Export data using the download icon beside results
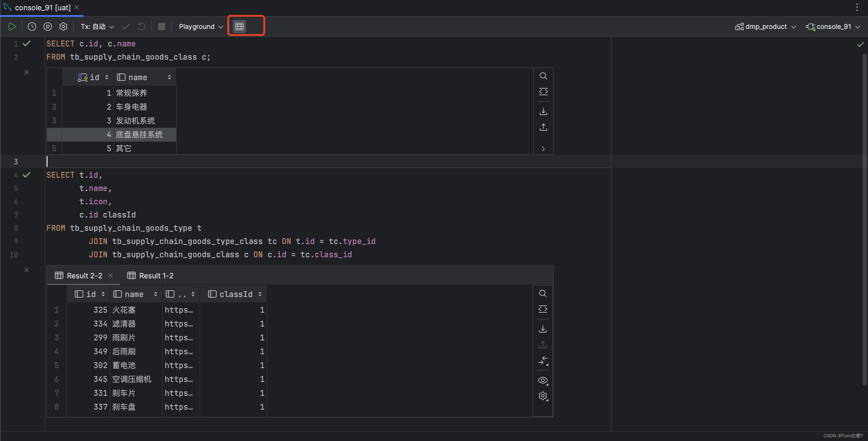 pos(543,329)
